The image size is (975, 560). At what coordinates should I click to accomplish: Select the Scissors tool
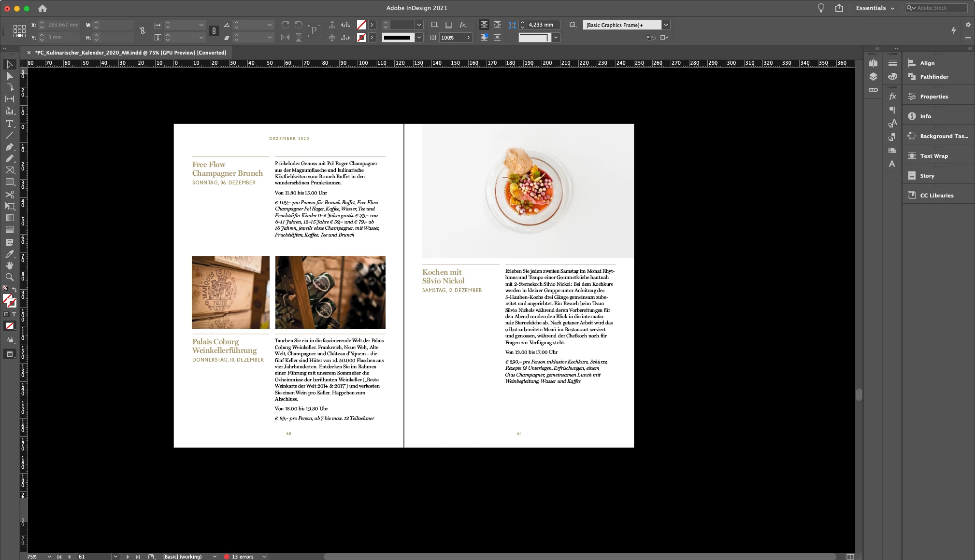[9, 195]
